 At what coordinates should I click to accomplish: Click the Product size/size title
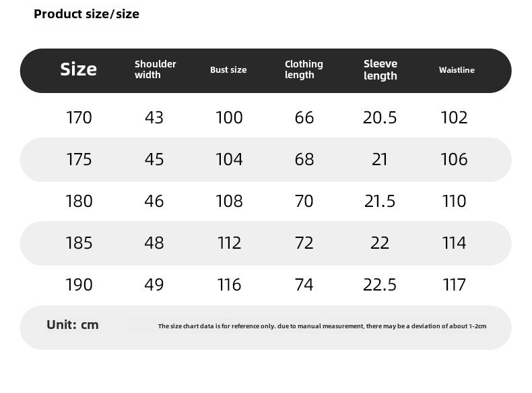pyautogui.click(x=86, y=14)
